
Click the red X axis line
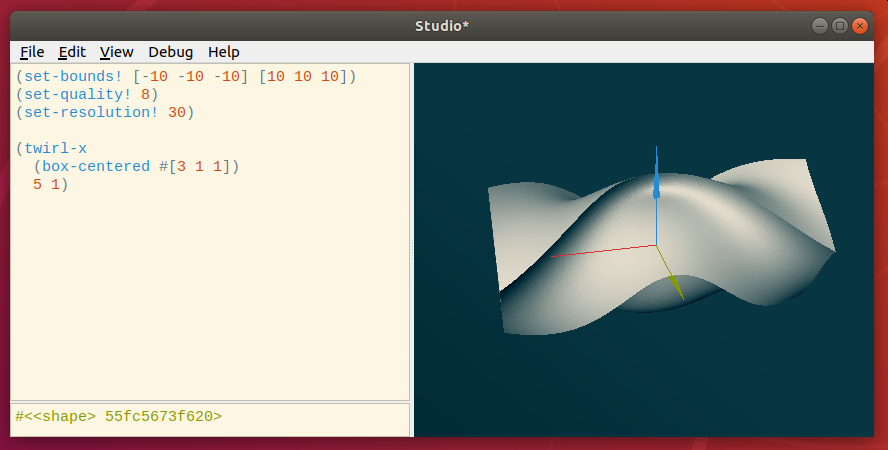point(604,251)
